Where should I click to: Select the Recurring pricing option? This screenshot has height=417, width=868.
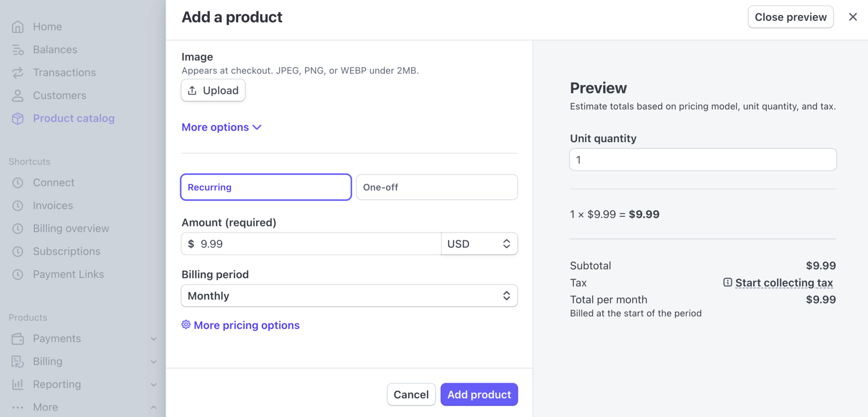tap(266, 187)
